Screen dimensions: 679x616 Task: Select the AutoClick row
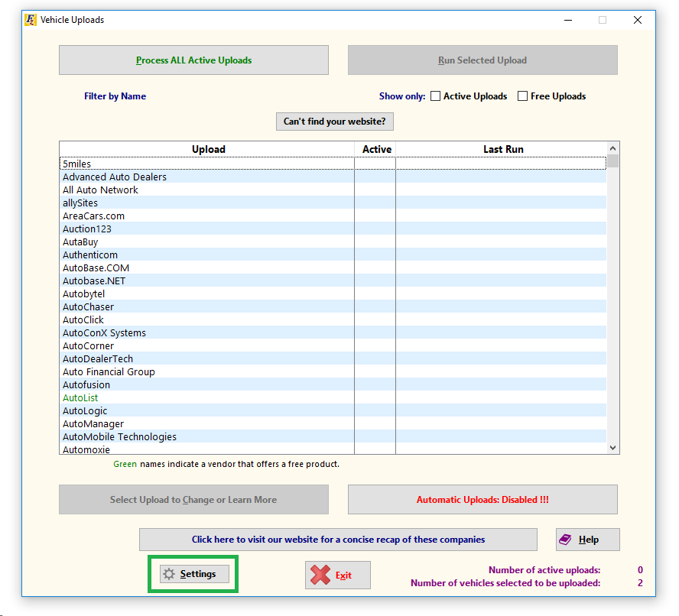(333, 319)
